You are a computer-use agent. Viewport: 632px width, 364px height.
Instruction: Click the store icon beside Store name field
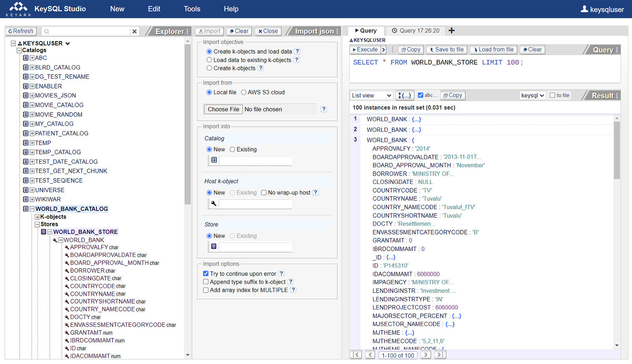(214, 246)
